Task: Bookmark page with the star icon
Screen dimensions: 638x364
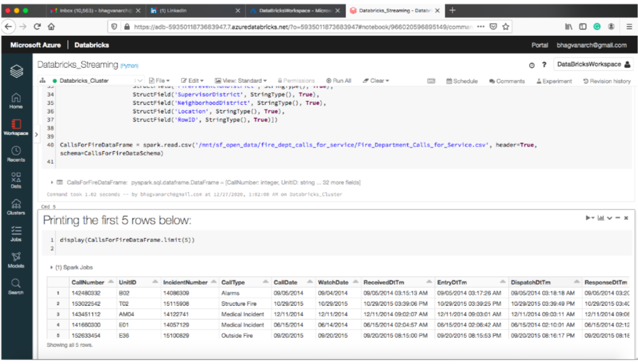Action: (x=505, y=26)
